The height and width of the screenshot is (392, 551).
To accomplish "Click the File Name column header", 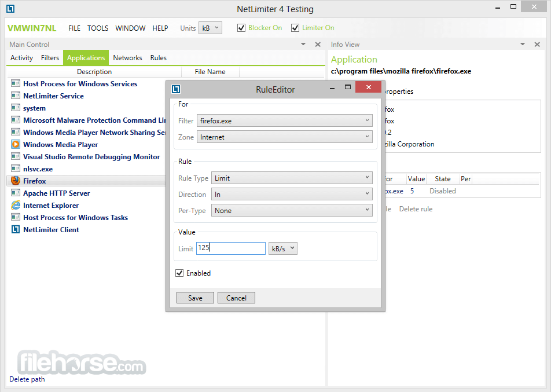I will 210,72.
